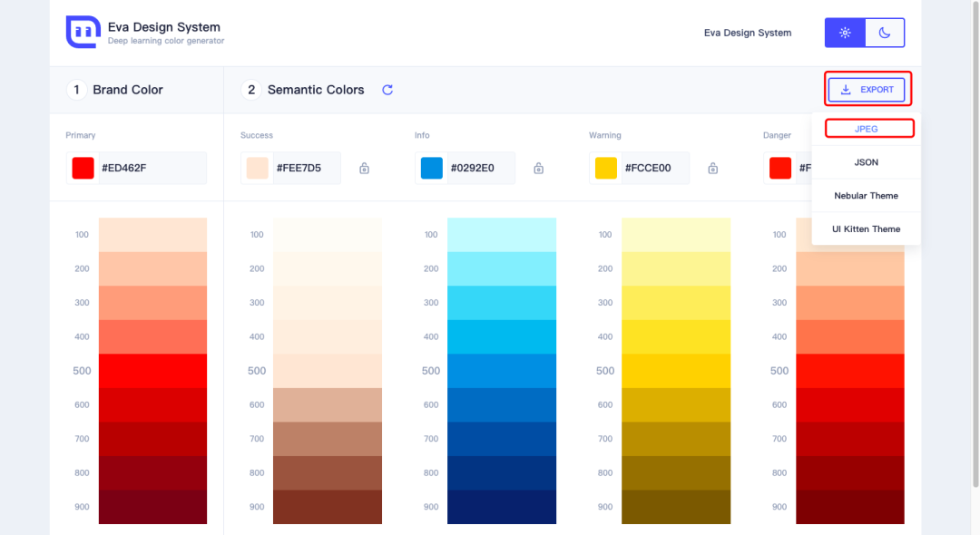This screenshot has width=980, height=535.
Task: Regenerate semantic colors with the refresh icon
Action: [x=387, y=90]
